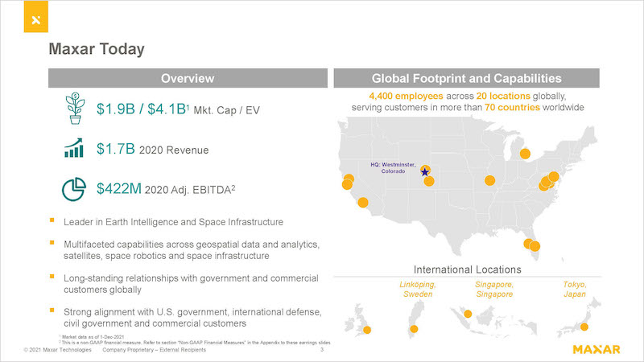Viewport: 644px width, 362px height.
Task: Click the Singapore location dot
Action: coord(468,314)
